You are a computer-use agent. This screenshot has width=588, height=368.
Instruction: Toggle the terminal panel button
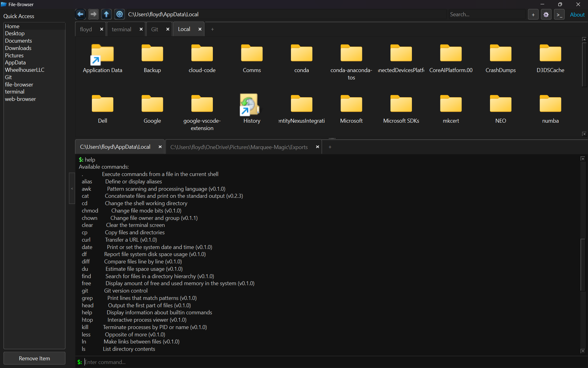click(559, 14)
